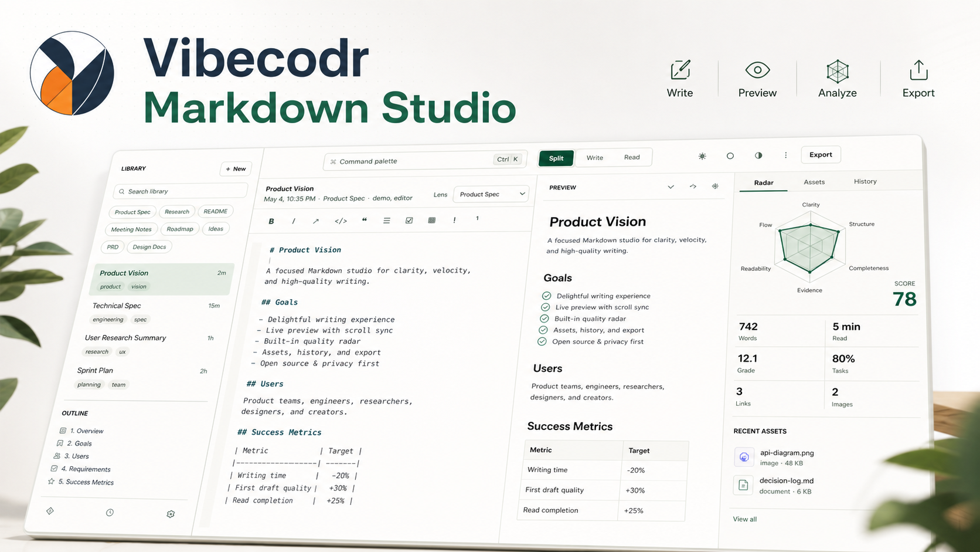Select Write view mode
Image resolution: width=980 pixels, height=552 pixels.
coord(594,158)
